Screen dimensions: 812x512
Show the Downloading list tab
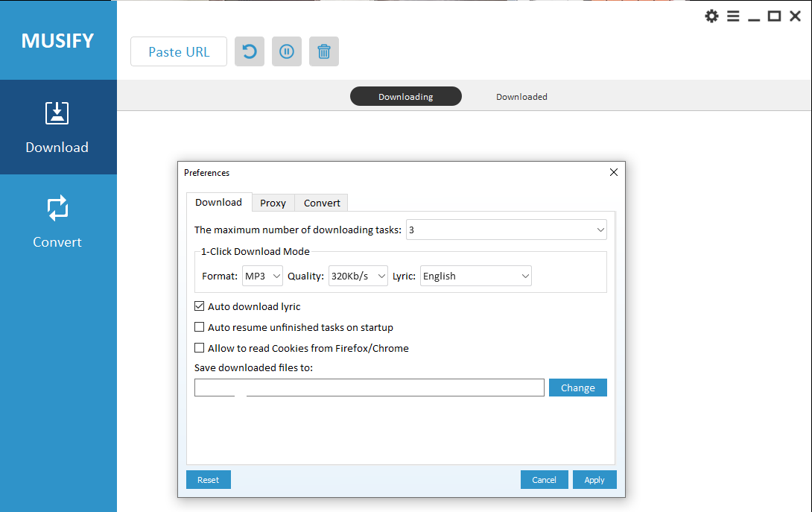(x=405, y=96)
